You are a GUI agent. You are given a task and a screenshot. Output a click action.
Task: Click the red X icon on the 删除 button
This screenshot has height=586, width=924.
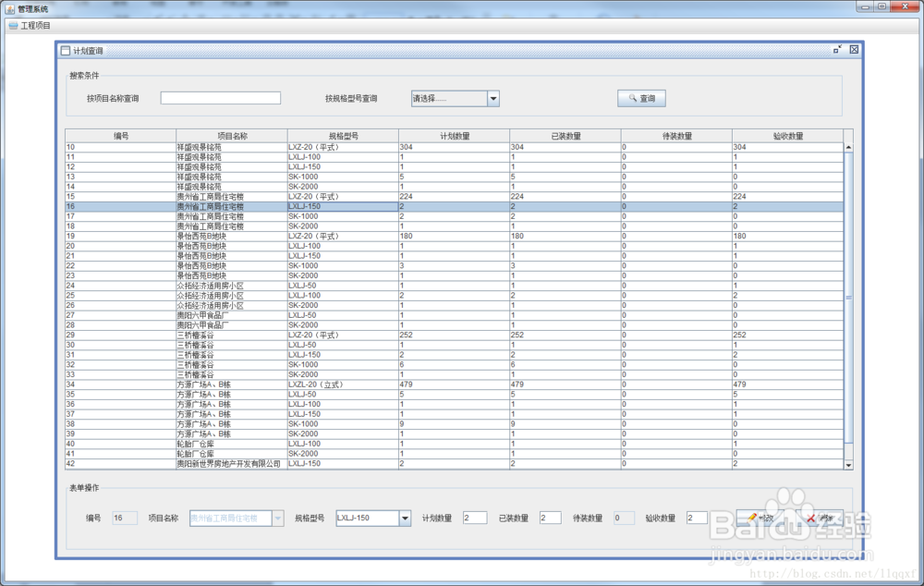point(810,517)
